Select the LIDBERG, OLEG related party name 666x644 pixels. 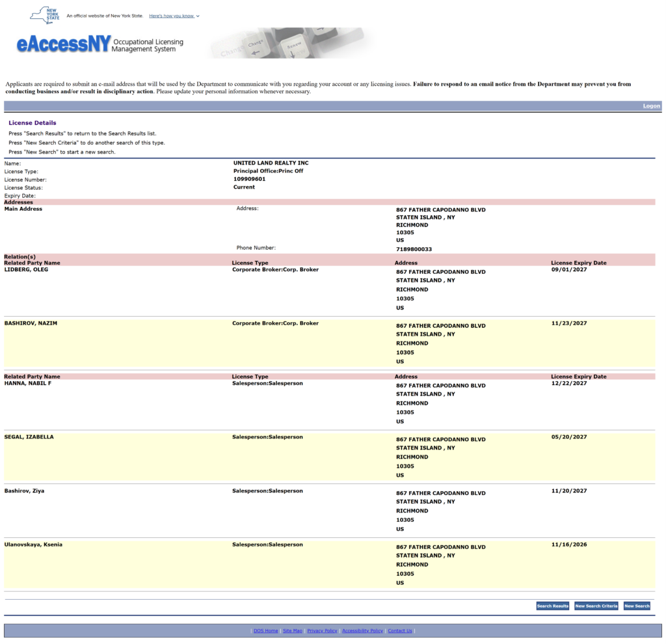(x=27, y=269)
